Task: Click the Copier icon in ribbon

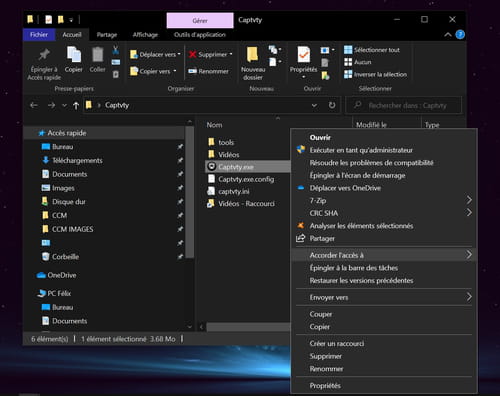Action: [74, 55]
